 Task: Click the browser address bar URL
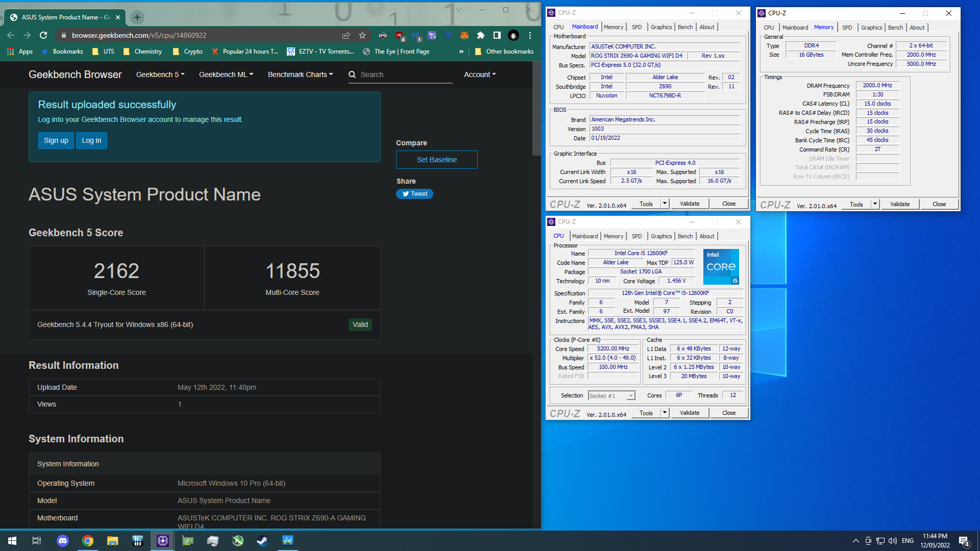[139, 35]
